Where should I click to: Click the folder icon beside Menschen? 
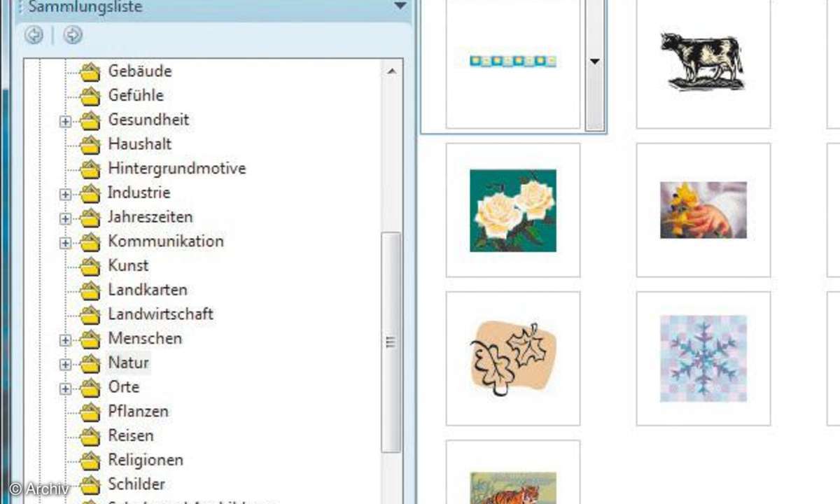pyautogui.click(x=90, y=339)
